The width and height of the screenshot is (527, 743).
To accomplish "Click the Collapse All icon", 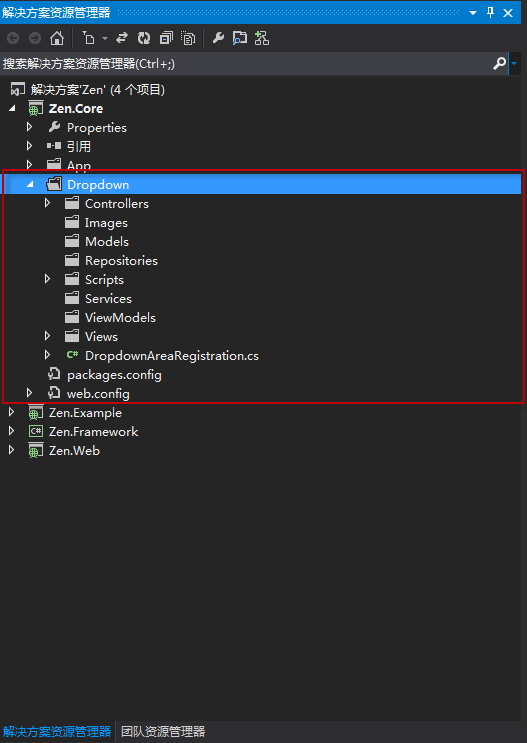I will coord(166,38).
